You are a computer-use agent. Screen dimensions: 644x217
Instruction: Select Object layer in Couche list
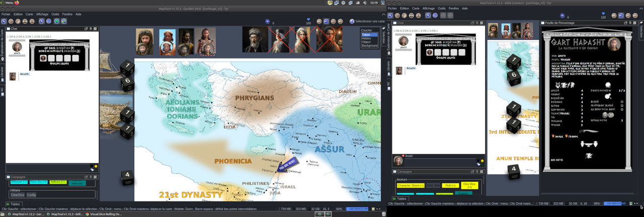[369, 42]
